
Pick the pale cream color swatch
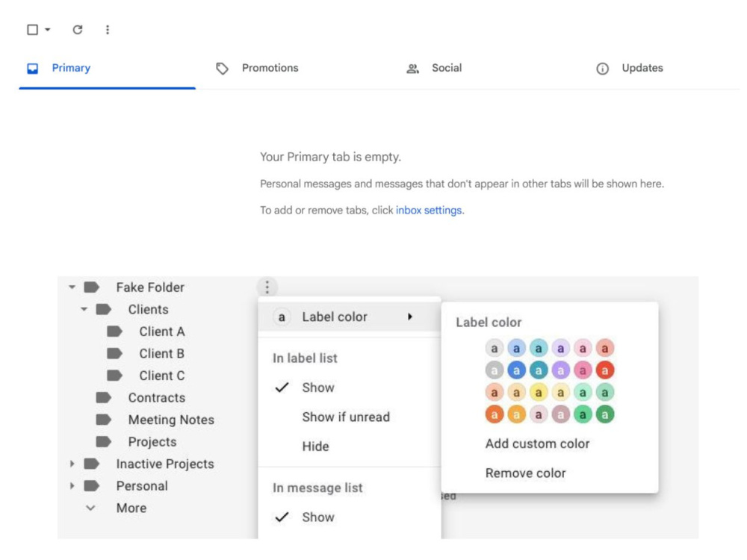[x=561, y=393]
